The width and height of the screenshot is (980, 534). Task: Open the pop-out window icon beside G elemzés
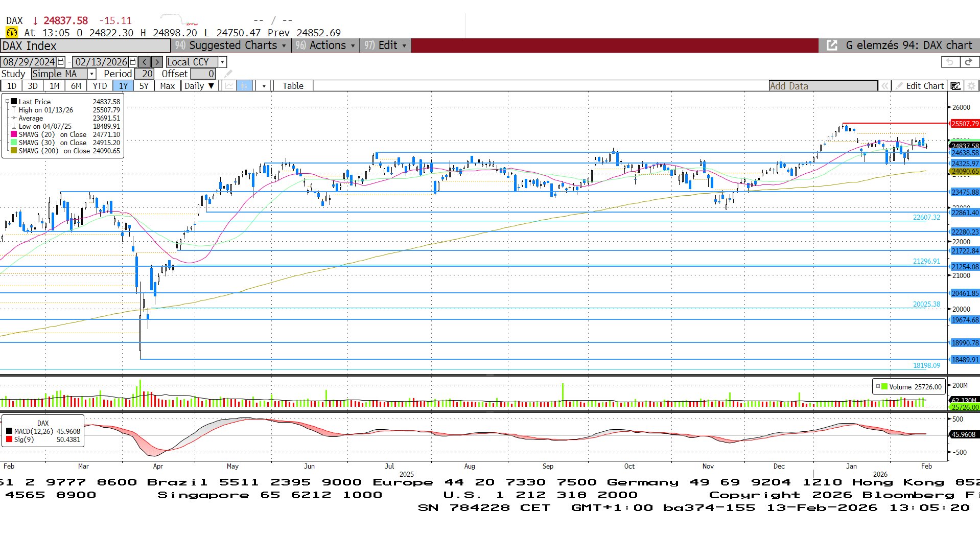click(832, 45)
